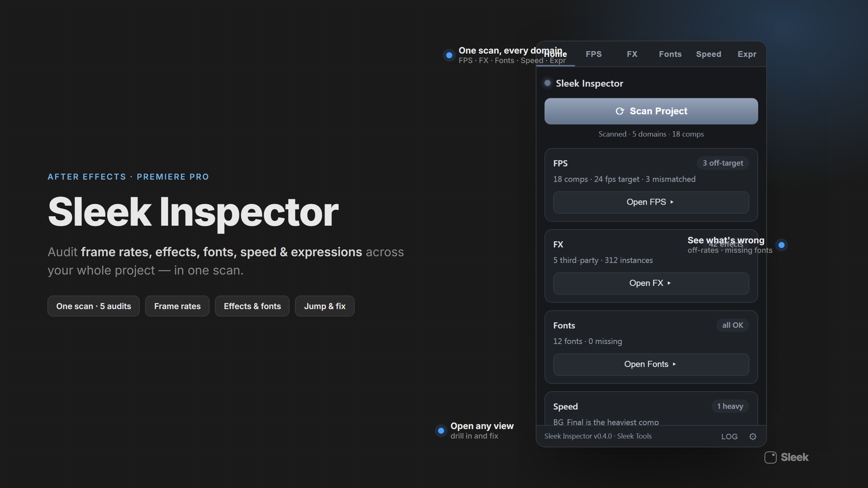Switch to the Home tab
The image size is (868, 488).
pos(555,54)
